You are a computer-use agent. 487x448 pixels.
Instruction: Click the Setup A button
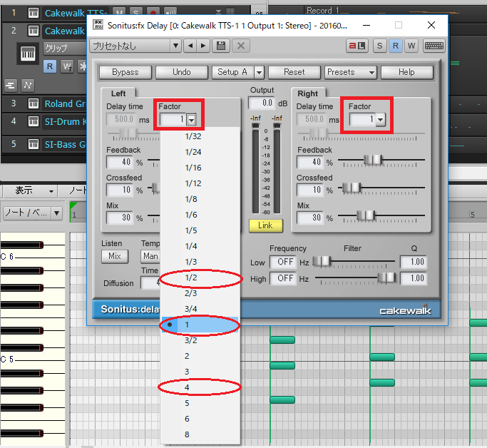click(x=233, y=72)
